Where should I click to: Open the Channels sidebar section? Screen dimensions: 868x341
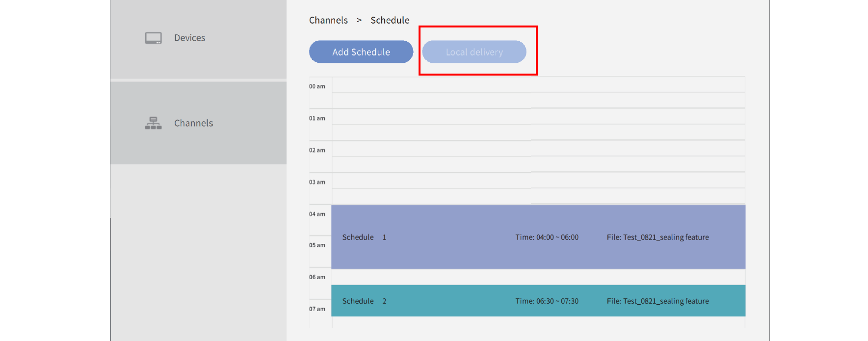[193, 123]
